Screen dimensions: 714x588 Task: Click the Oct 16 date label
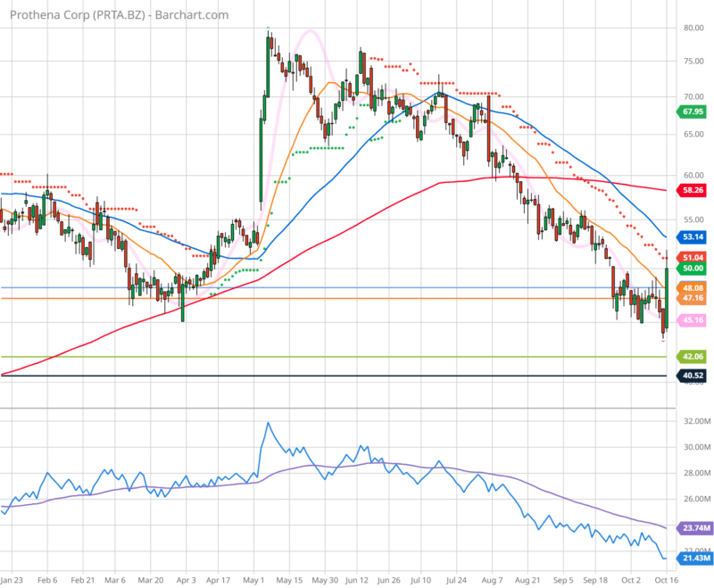point(666,580)
